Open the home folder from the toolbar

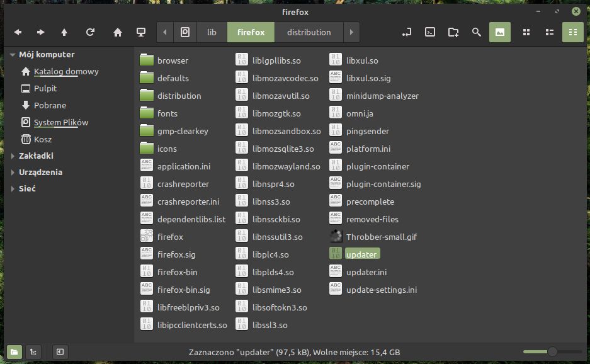click(x=118, y=32)
